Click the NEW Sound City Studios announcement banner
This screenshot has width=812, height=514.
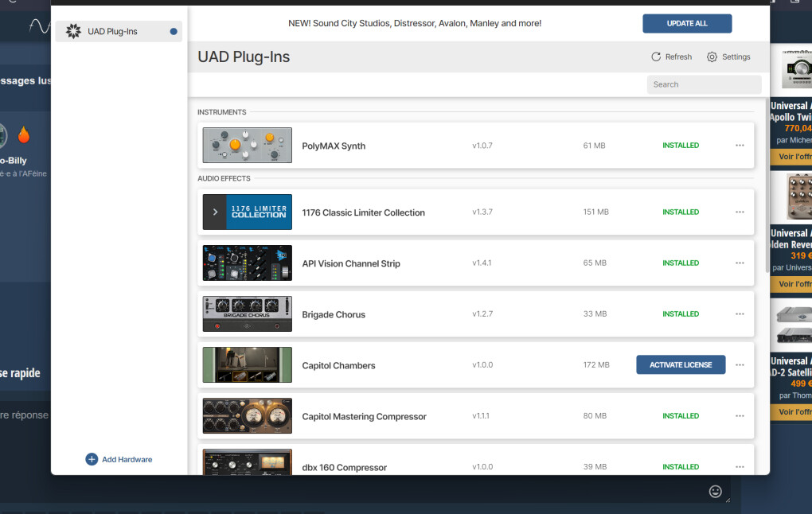click(x=415, y=23)
